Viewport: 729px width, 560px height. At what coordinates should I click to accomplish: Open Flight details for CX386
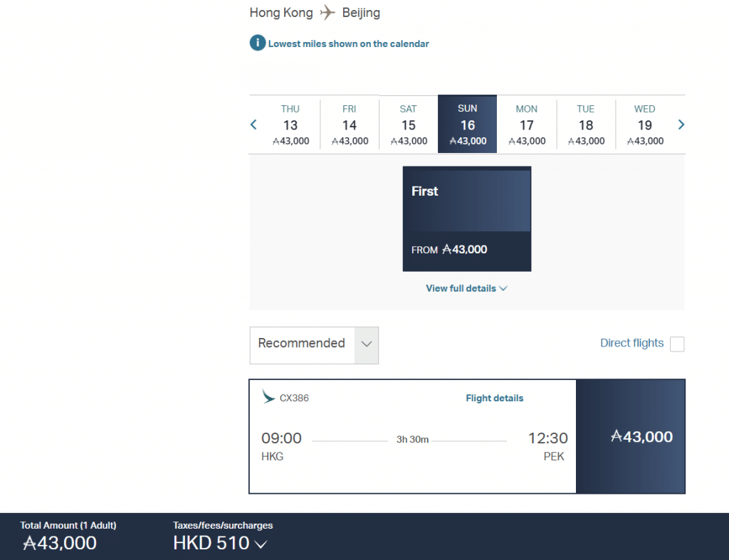[x=494, y=398]
